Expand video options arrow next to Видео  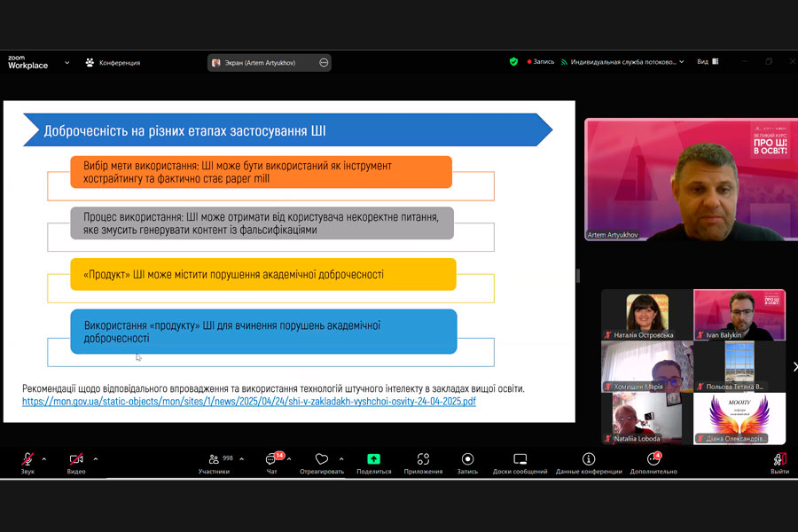96,458
